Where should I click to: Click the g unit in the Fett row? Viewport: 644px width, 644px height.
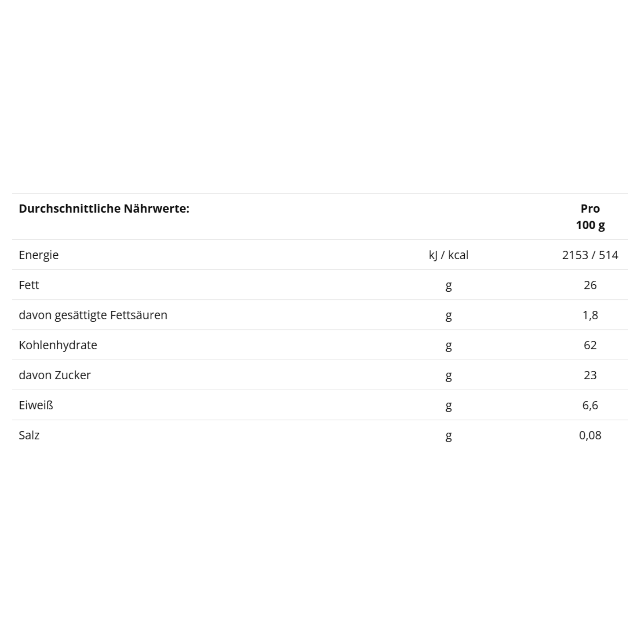click(449, 286)
